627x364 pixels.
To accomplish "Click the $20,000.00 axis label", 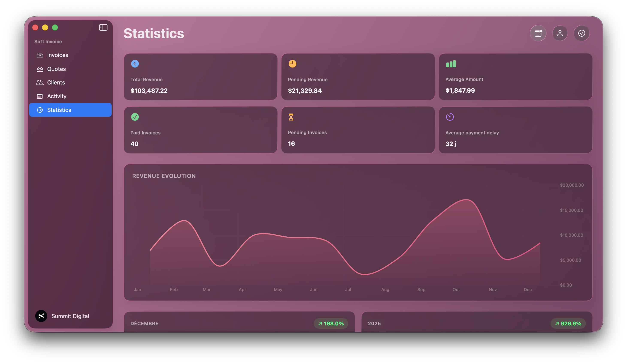I will click(572, 185).
